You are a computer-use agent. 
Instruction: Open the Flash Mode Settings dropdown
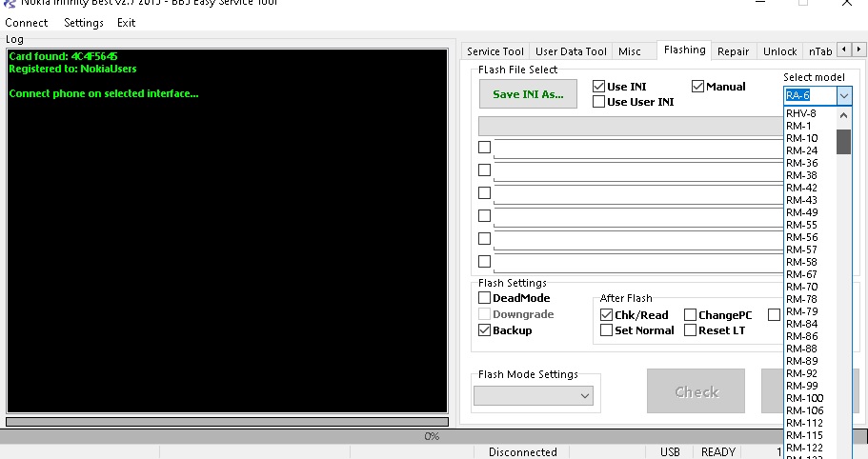click(x=534, y=395)
